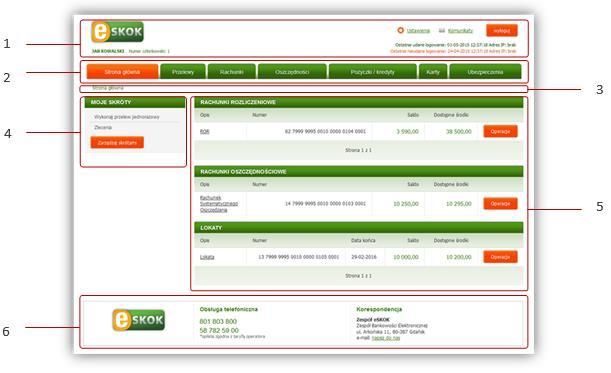Click the Lokaty section header
This screenshot has height=373, width=611.
(359, 228)
